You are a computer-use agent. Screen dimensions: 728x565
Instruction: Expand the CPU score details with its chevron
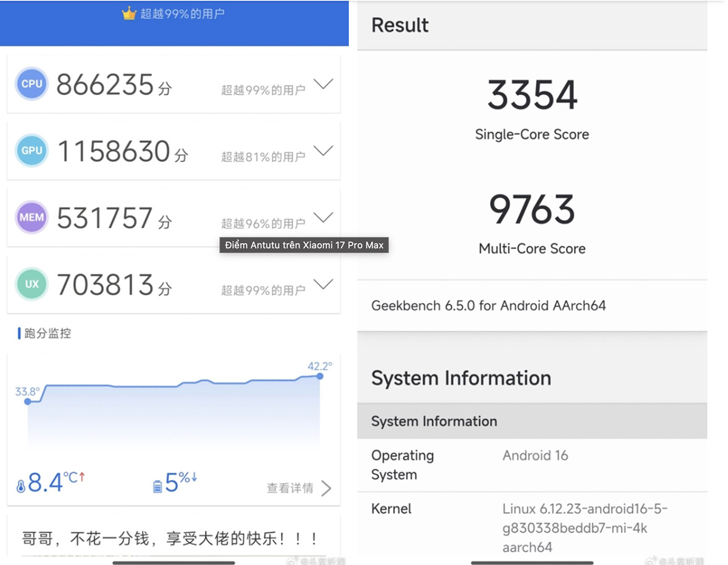point(324,84)
